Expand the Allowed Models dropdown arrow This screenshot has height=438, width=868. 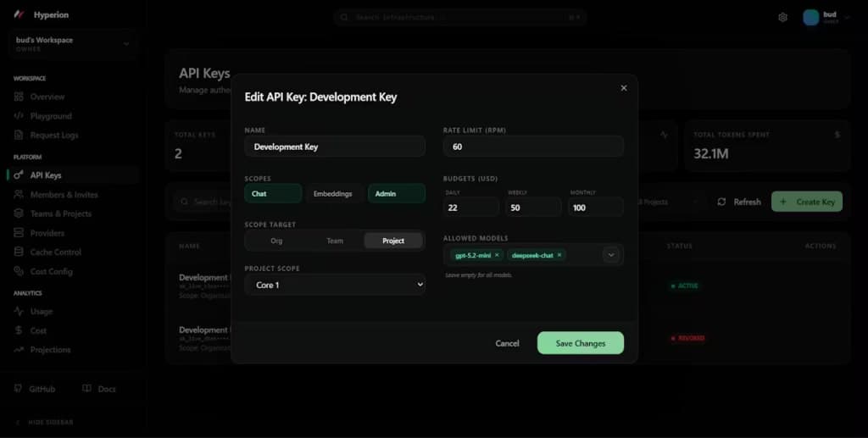tap(611, 255)
